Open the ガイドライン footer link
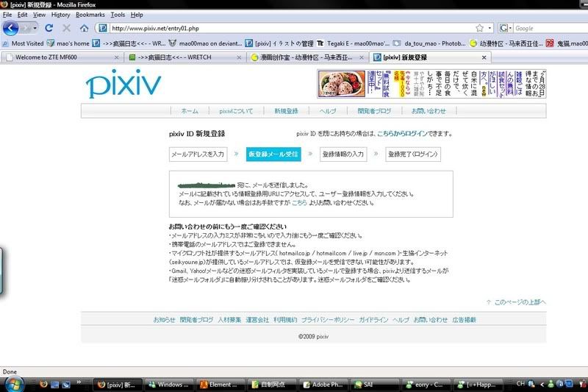The height and width of the screenshot is (392, 588). pyautogui.click(x=373, y=320)
